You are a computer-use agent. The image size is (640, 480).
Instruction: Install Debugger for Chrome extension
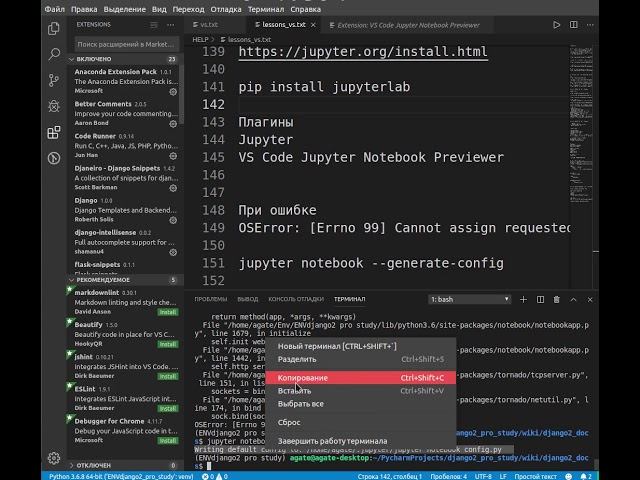168,441
